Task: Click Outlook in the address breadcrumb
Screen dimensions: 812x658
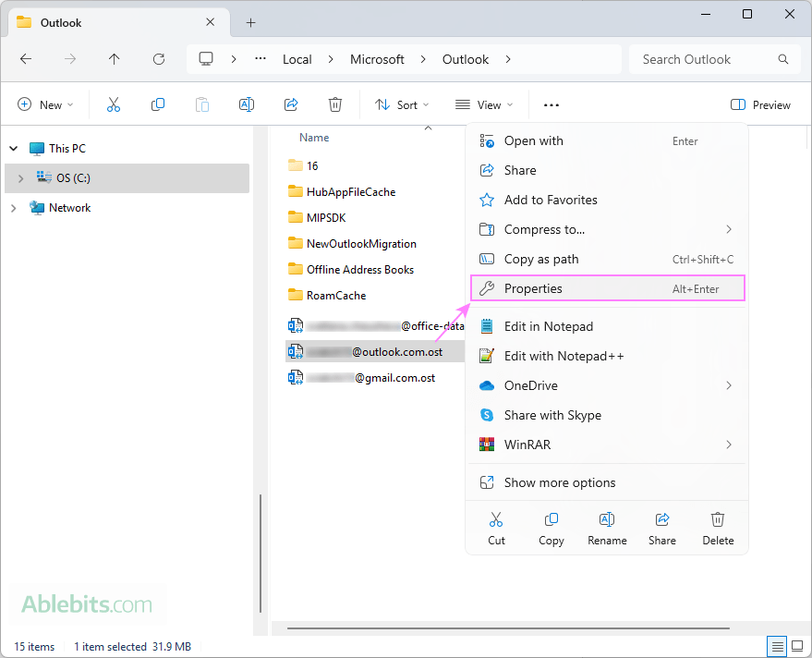Action: 465,59
